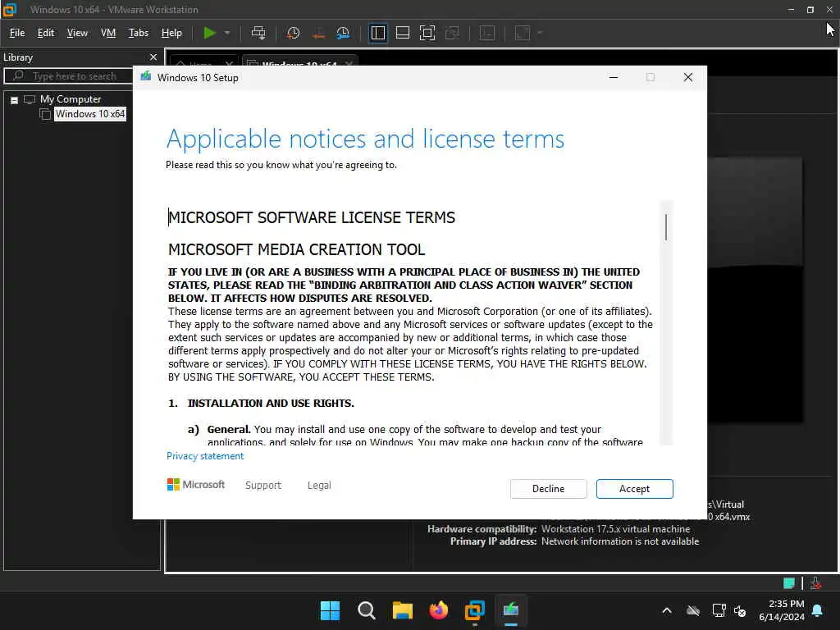
Task: Launch Firefox from the taskbar
Action: [x=438, y=610]
